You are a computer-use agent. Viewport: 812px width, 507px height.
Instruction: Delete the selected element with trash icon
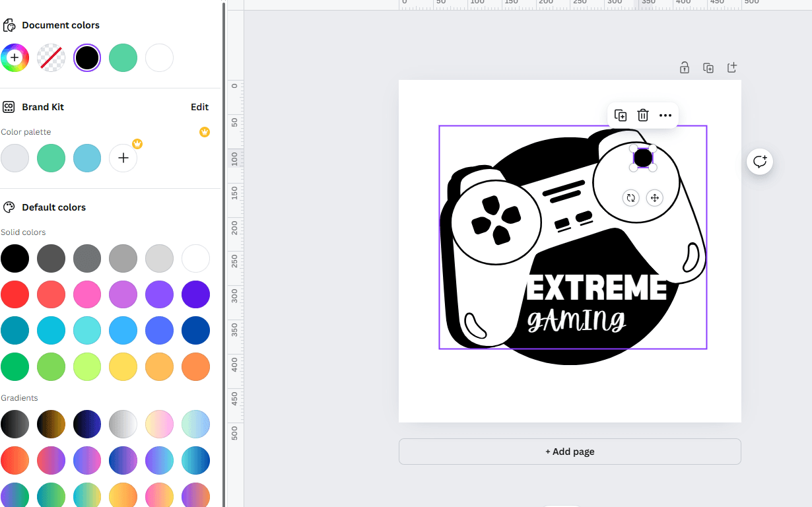click(x=643, y=116)
